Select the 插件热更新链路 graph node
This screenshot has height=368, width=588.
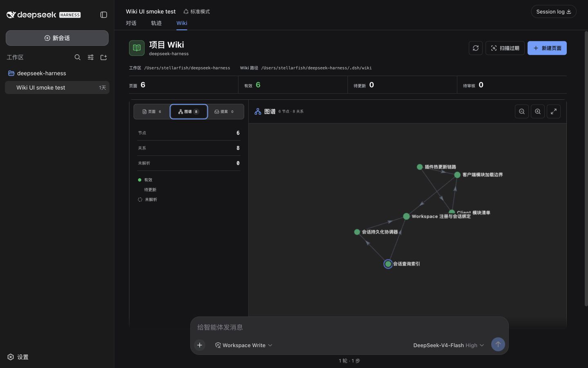point(420,167)
